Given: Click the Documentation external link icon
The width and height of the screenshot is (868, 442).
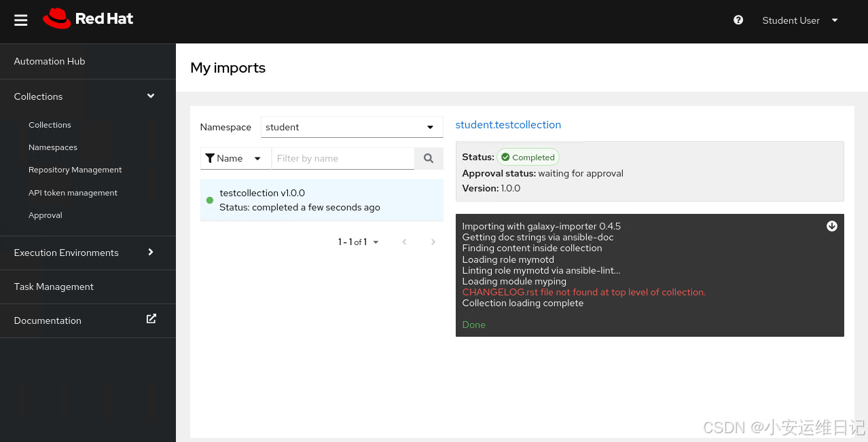Looking at the screenshot, I should pyautogui.click(x=151, y=318).
